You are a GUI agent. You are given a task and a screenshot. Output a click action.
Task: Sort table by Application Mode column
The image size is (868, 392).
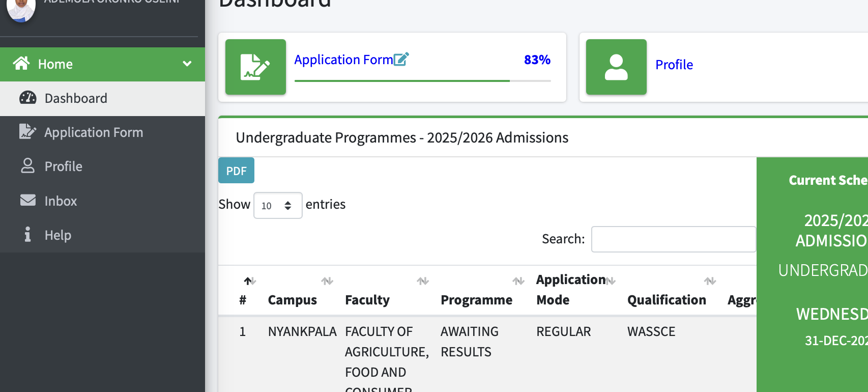point(570,289)
